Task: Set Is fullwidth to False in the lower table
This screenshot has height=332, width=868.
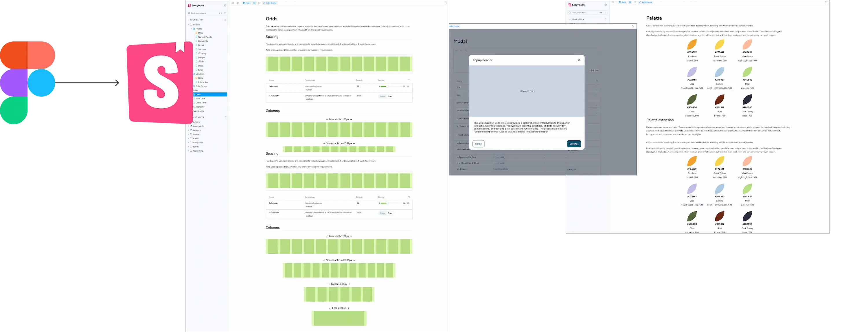Action: [382, 213]
